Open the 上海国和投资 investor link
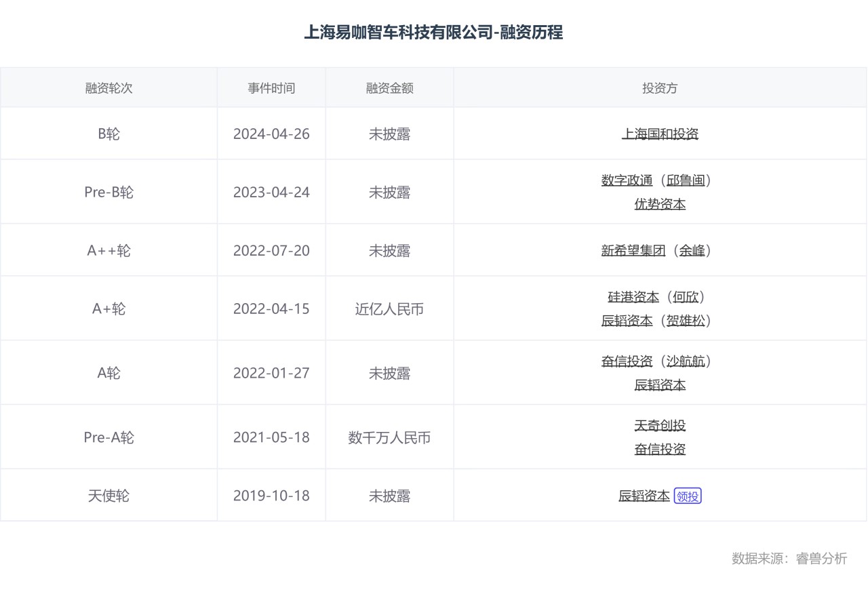868x594 pixels. tap(660, 134)
